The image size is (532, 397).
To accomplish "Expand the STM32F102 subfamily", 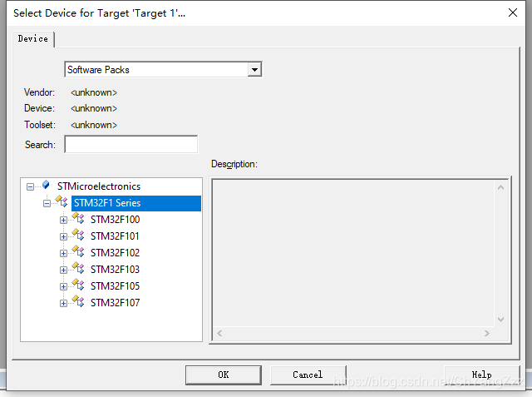I will 63,253.
